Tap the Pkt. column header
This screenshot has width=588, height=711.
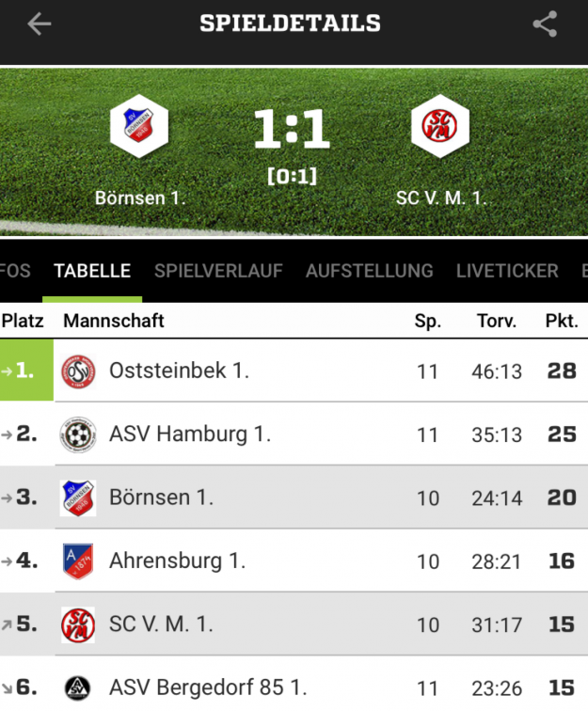click(562, 321)
